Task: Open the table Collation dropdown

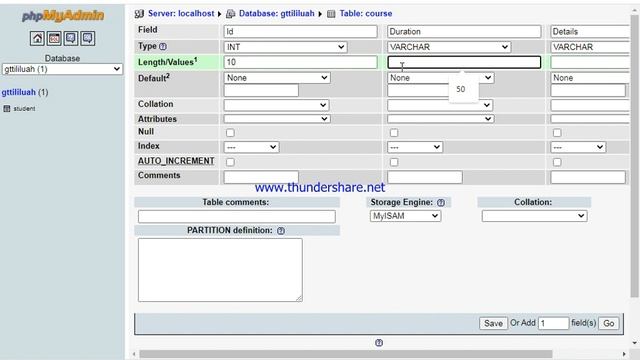Action: 534,216
